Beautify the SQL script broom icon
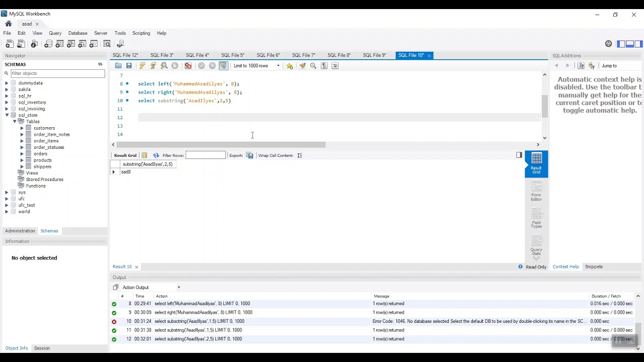 pos(302,66)
